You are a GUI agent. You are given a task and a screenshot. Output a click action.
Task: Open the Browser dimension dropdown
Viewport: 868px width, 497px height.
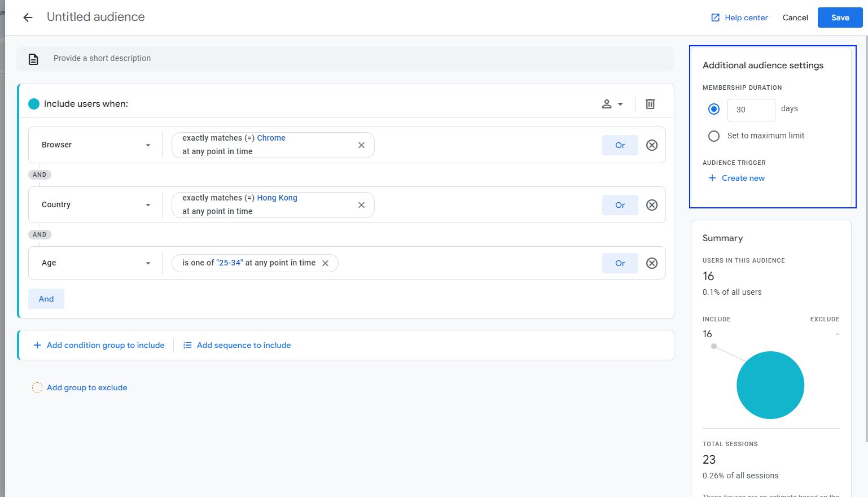[x=95, y=145]
